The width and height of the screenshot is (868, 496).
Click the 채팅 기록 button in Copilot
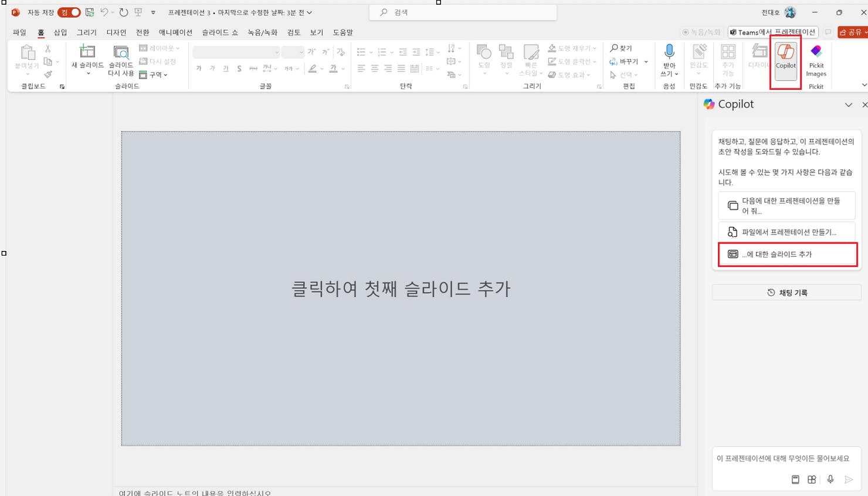786,292
